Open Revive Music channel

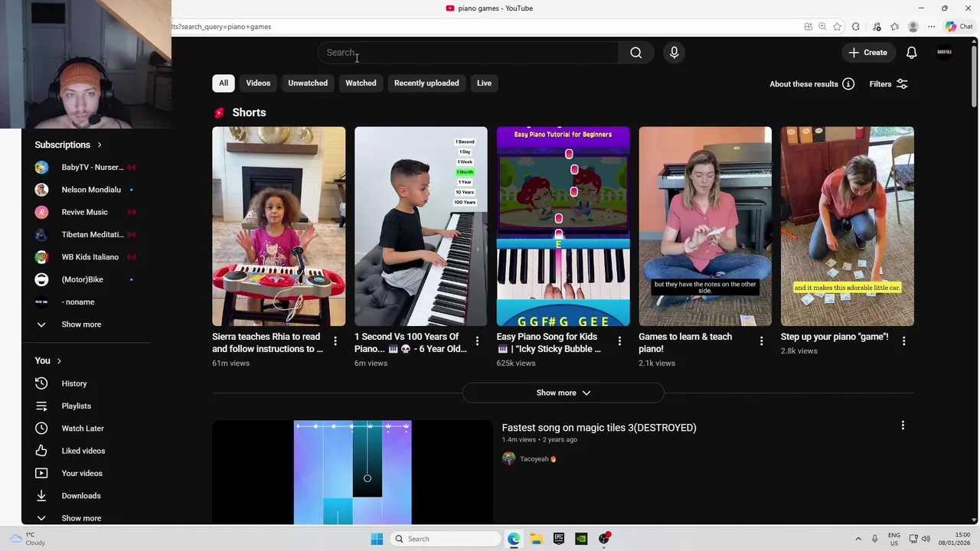[x=86, y=212]
